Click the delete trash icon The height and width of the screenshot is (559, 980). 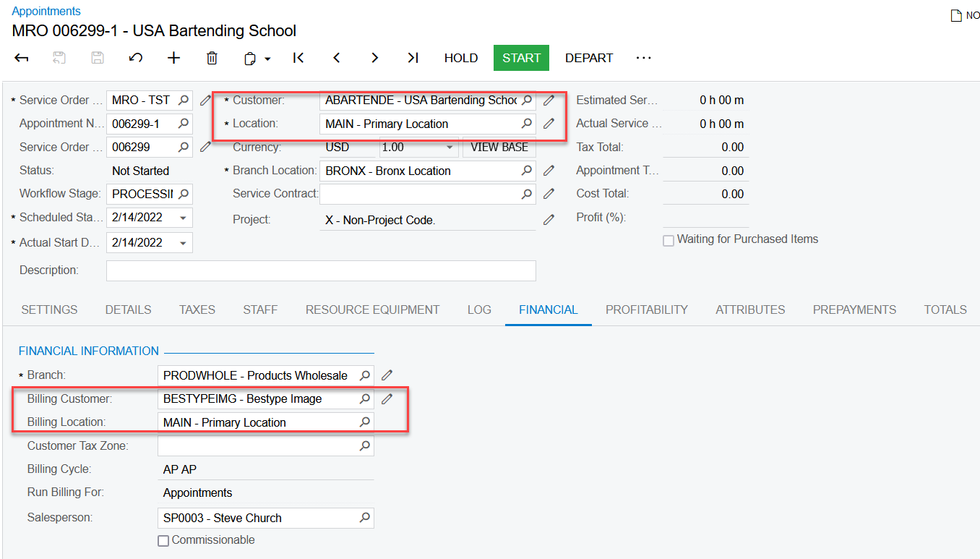point(212,58)
